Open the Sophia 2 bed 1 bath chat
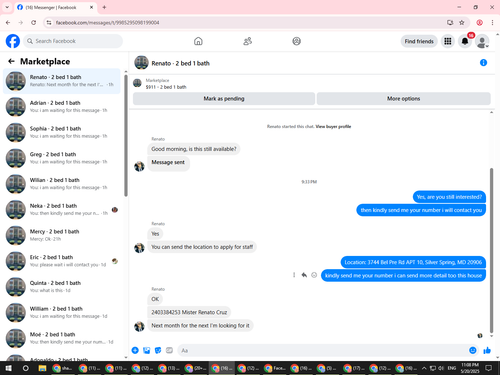 tap(62, 132)
